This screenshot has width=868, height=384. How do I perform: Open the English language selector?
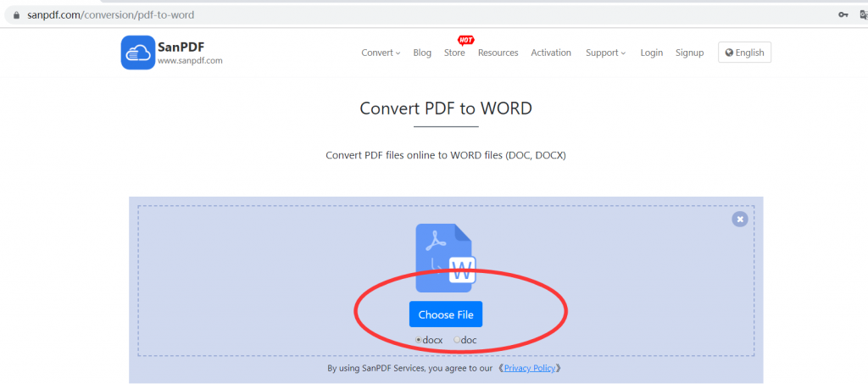[x=744, y=53]
